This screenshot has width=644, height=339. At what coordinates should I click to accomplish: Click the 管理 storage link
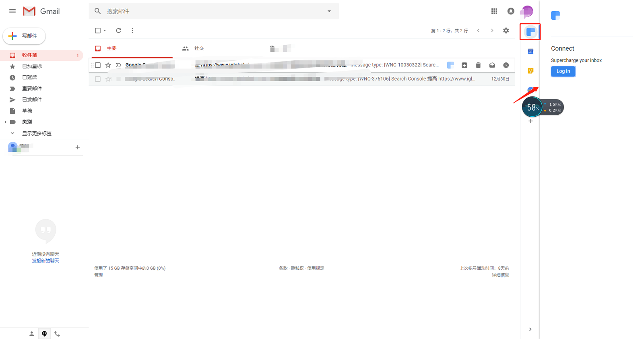[99, 275]
